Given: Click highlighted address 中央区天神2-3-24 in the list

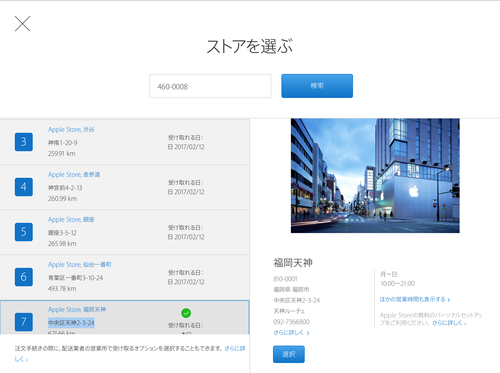Looking at the screenshot, I should coord(71,323).
